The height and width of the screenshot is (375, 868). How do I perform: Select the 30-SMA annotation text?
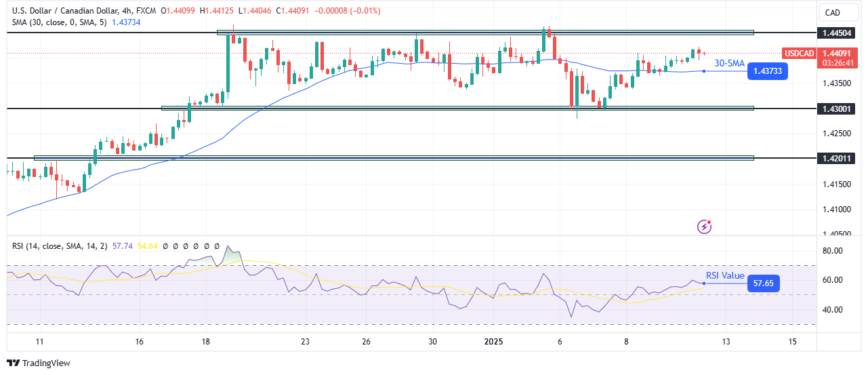[x=728, y=63]
